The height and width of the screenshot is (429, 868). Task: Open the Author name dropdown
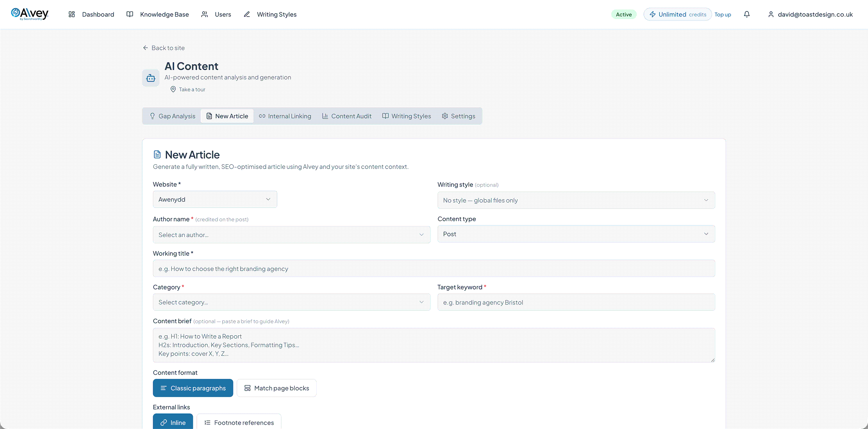pos(292,235)
